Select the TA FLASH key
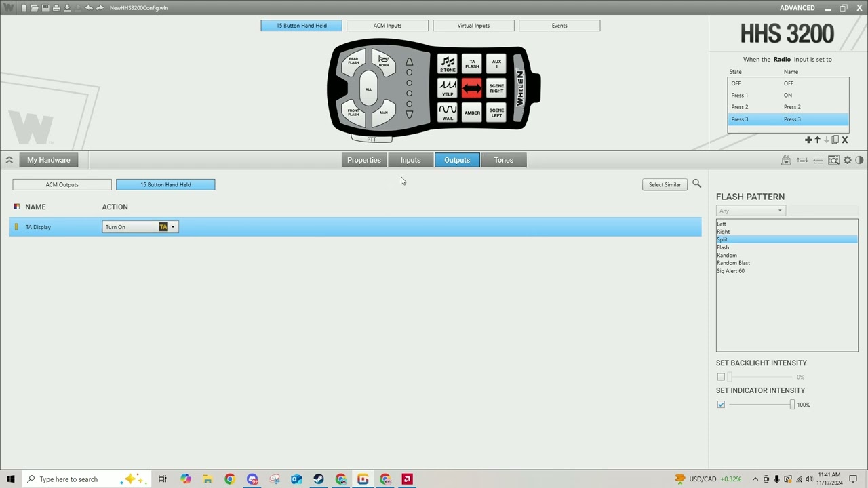Image resolution: width=868 pixels, height=488 pixels. coord(472,65)
